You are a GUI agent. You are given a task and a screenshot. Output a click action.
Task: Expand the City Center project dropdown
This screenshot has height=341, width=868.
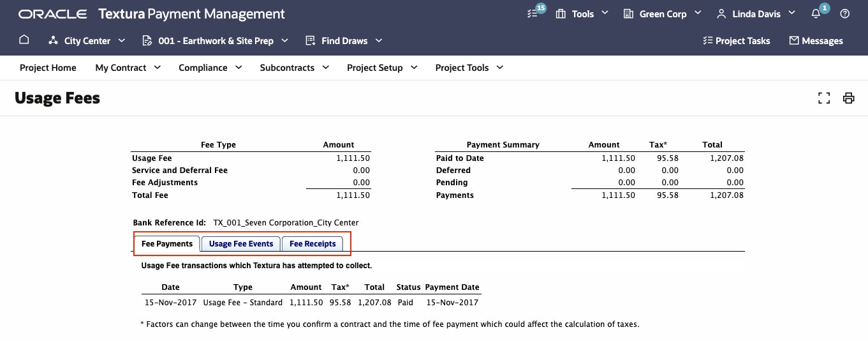pyautogui.click(x=79, y=41)
